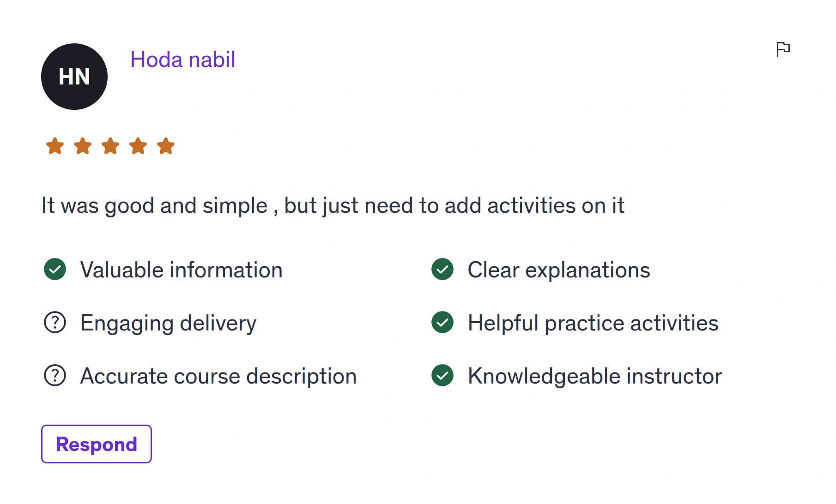Click the Knowledgeable instructor label
The height and width of the screenshot is (504, 836).
coord(595,376)
